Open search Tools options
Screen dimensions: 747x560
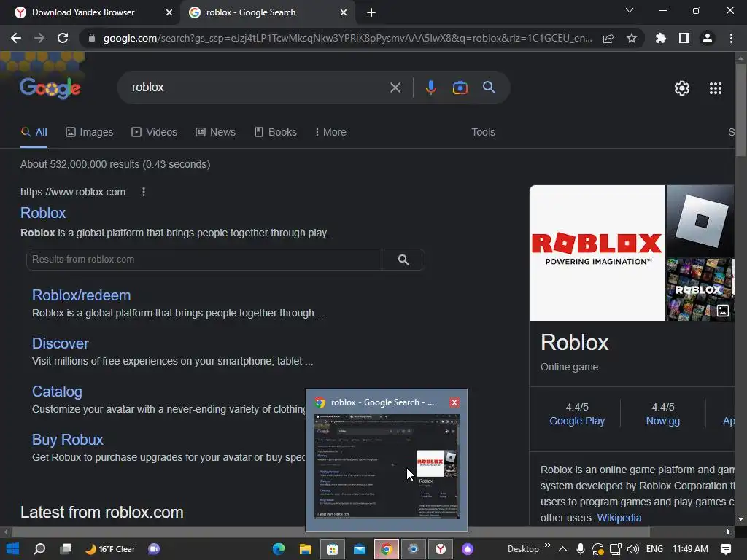(x=483, y=132)
